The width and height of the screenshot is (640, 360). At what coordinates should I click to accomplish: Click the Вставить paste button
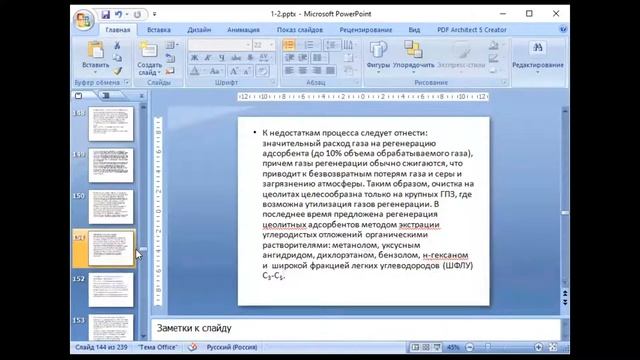(96, 57)
